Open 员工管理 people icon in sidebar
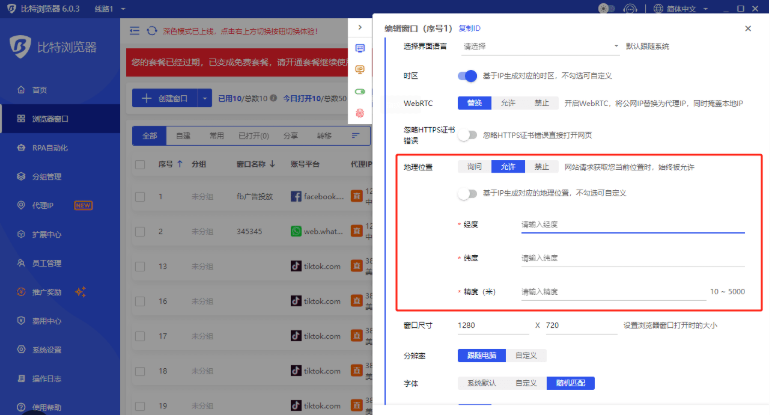This screenshot has height=415, width=770. 21,263
